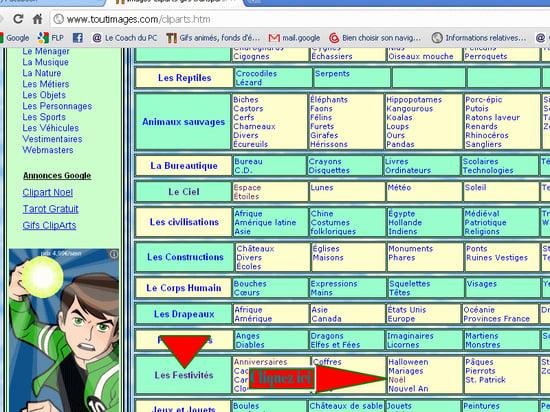Screen dimensions: 550x412
Task: Open the Écureuils clipart link
Action: click(x=250, y=144)
